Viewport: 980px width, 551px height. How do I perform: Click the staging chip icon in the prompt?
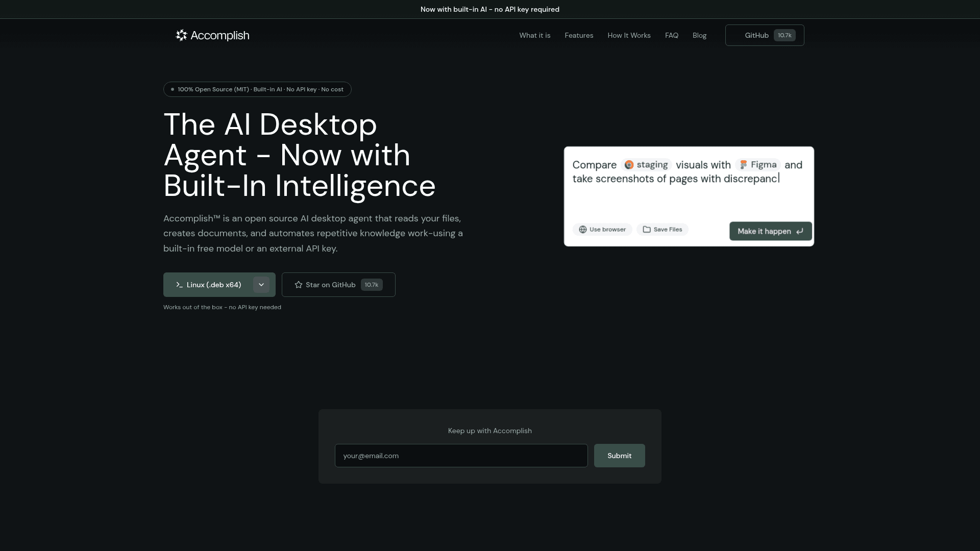pos(628,164)
